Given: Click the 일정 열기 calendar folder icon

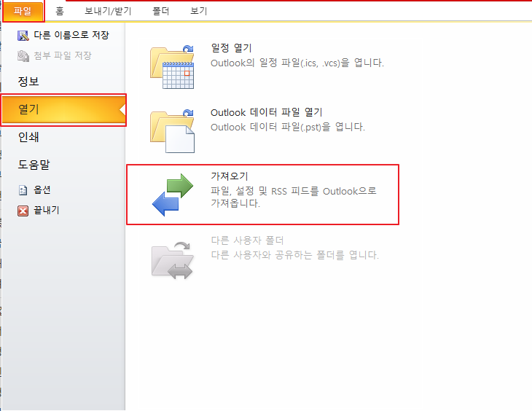Looking at the screenshot, I should tap(173, 67).
